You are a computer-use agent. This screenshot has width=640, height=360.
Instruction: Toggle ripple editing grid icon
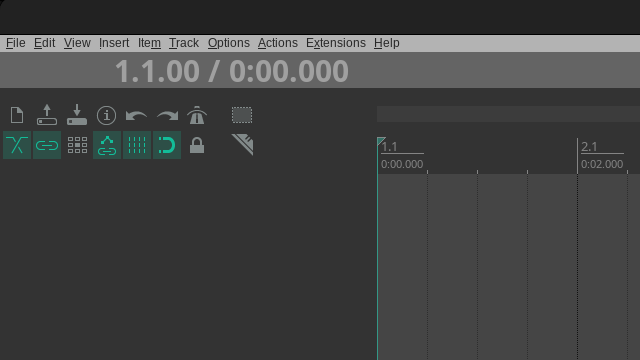pos(77,145)
